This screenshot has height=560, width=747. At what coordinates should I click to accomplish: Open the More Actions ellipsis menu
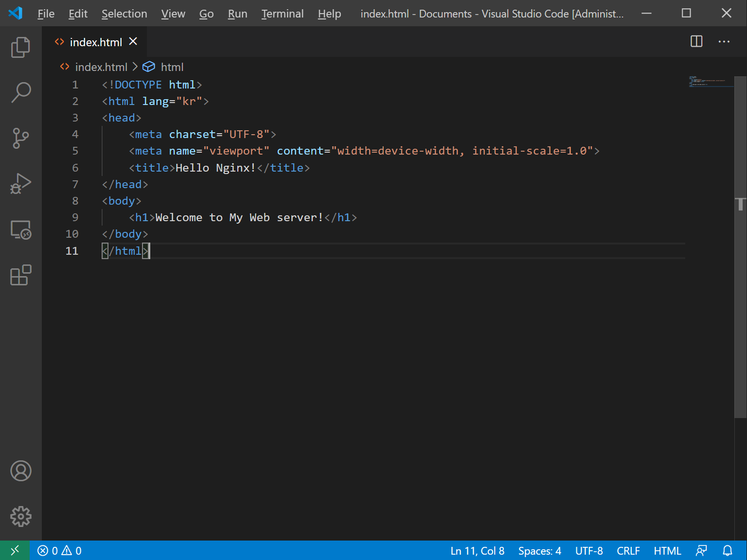724,42
